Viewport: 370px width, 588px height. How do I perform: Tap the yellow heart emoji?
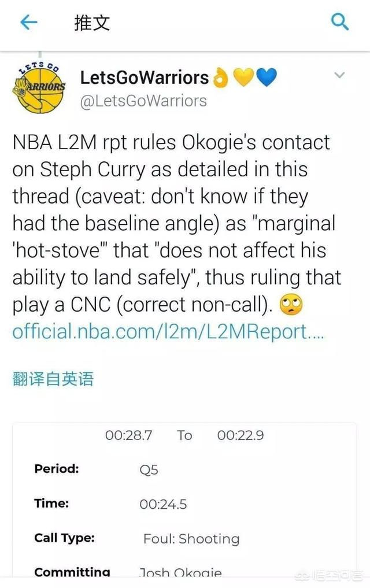[x=243, y=77]
